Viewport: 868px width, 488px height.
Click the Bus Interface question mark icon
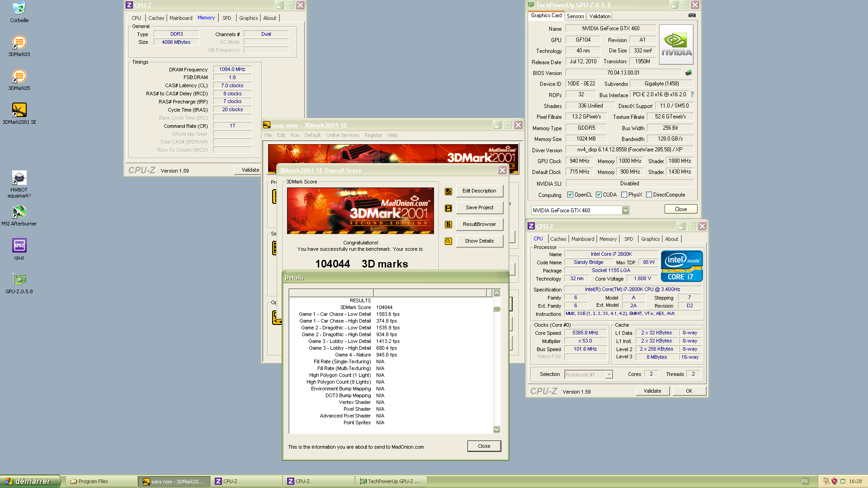pos(692,94)
